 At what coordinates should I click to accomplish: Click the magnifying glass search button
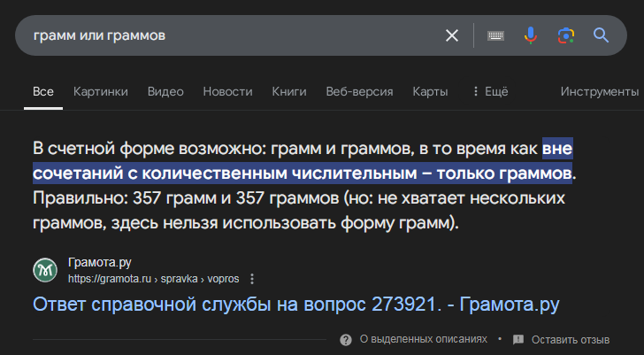pos(602,35)
